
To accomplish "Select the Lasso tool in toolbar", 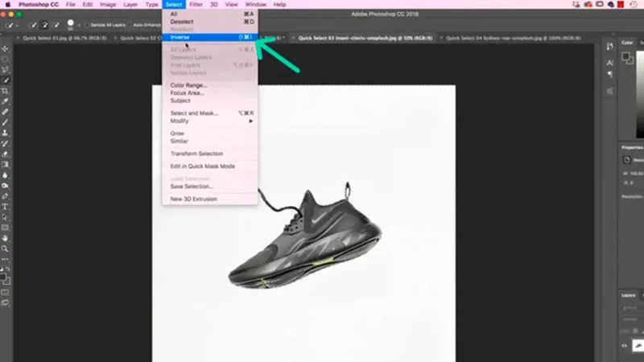I will pyautogui.click(x=5, y=70).
